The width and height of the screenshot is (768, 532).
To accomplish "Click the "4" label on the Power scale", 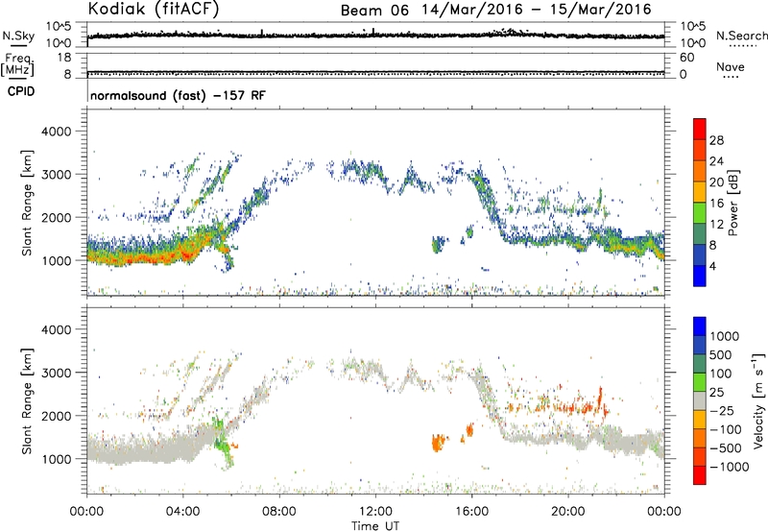I will click(x=712, y=266).
